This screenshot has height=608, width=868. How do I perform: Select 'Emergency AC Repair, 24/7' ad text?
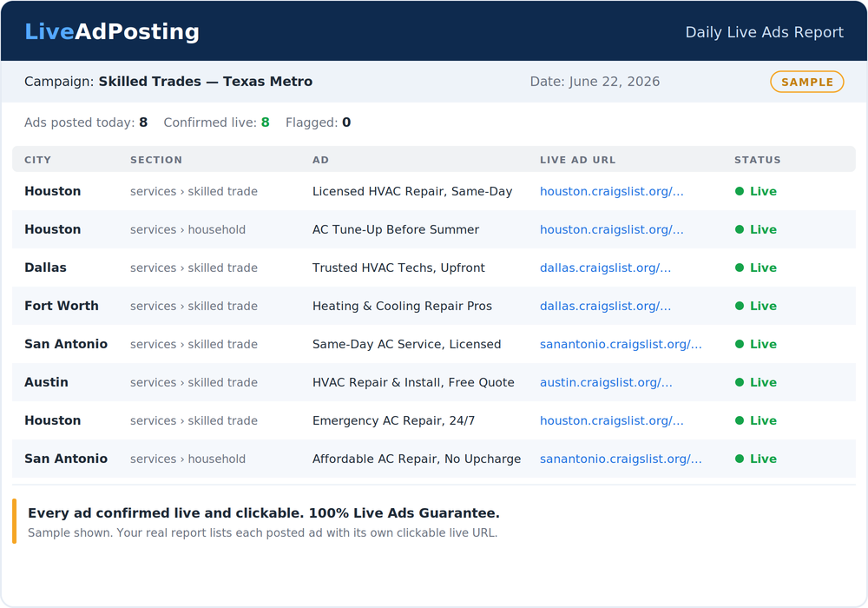[x=393, y=420]
